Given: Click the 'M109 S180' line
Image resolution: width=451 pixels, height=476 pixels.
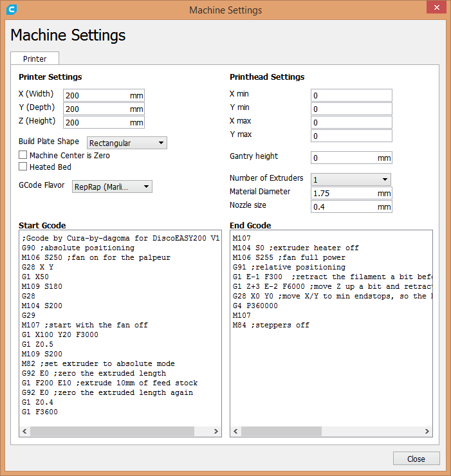Looking at the screenshot, I should [x=42, y=287].
